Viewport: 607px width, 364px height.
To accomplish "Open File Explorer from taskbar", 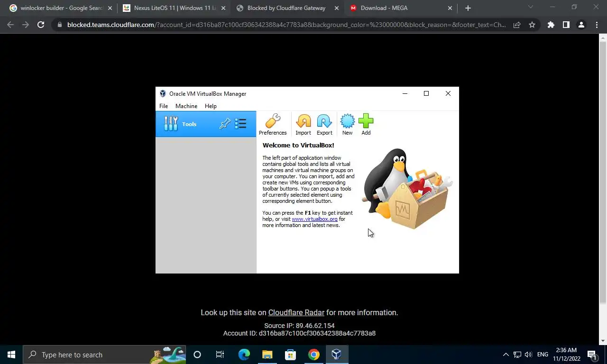I will pos(267,355).
